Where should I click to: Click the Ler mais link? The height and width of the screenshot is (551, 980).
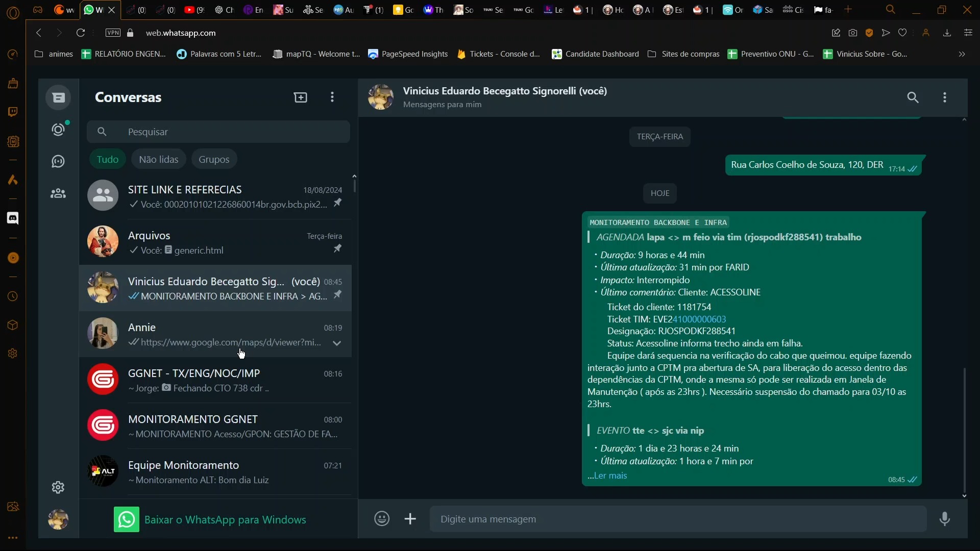point(610,475)
